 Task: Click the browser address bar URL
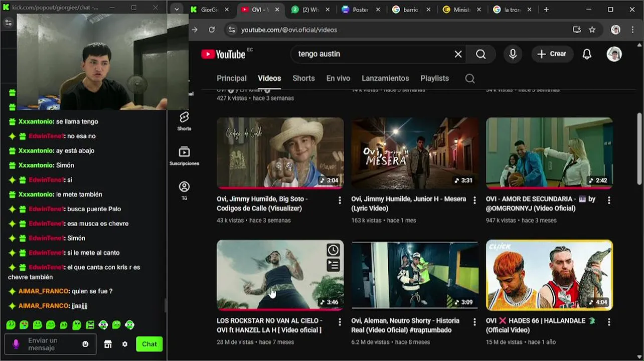289,30
